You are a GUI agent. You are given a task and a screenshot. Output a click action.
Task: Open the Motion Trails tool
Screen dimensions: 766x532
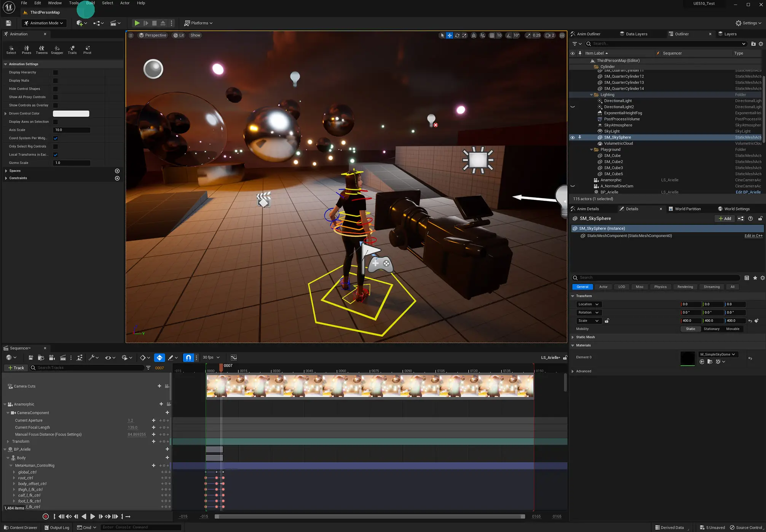click(x=72, y=50)
